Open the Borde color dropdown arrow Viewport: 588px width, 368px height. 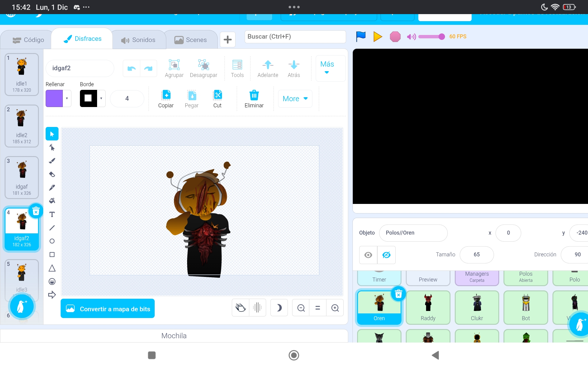point(101,98)
